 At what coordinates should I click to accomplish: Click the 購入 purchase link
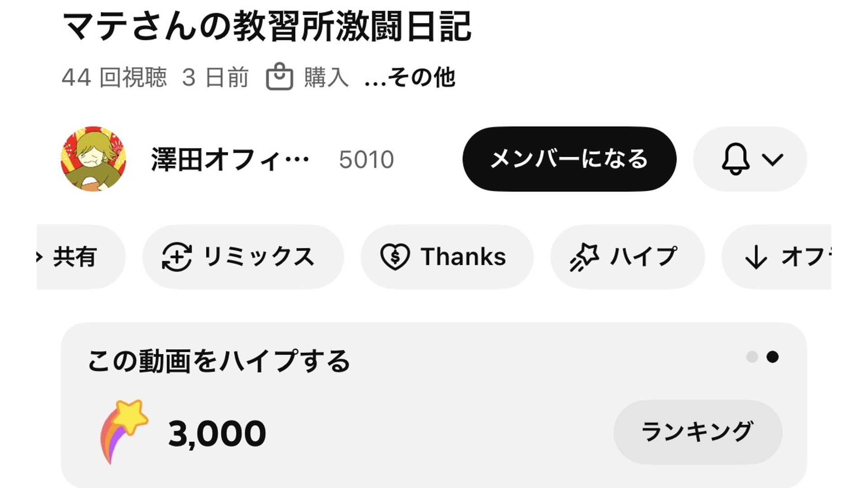click(326, 77)
